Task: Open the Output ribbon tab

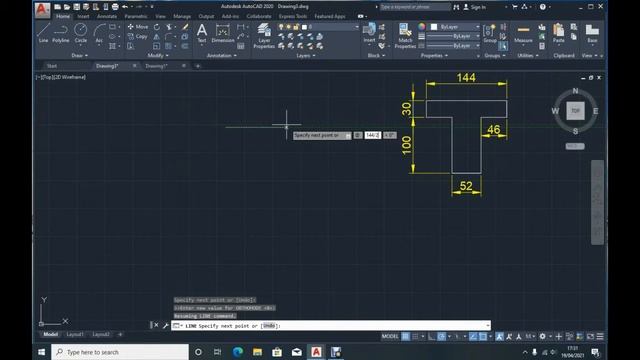Action: pyautogui.click(x=206, y=16)
